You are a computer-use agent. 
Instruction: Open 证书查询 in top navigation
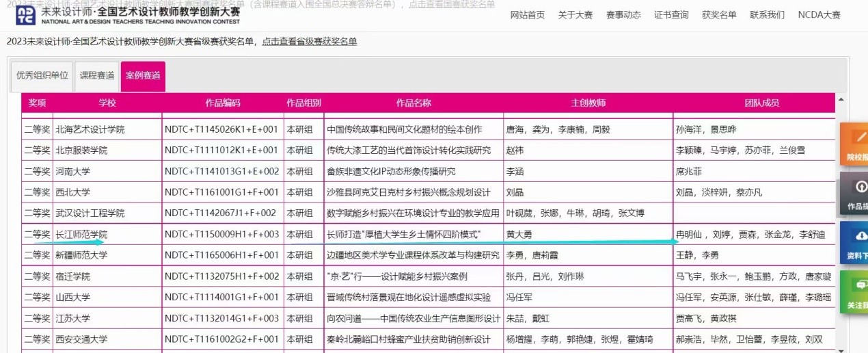pos(671,15)
